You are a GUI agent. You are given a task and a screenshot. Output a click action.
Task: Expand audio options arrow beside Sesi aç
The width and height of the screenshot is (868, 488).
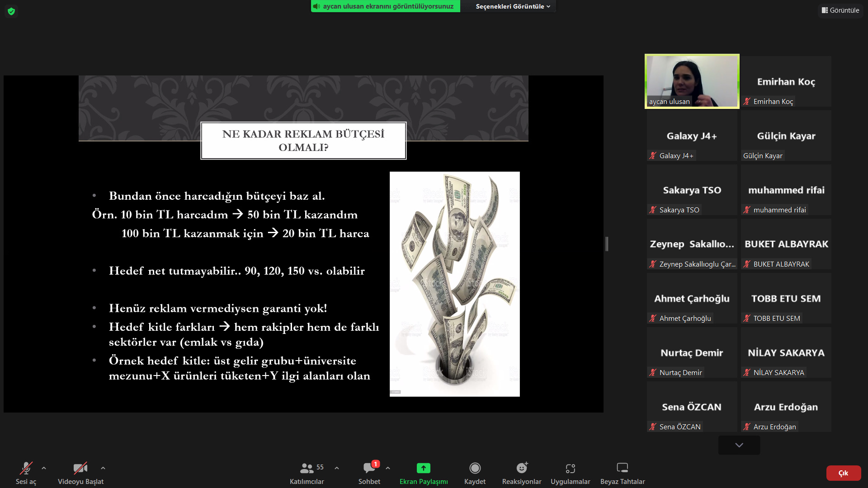(x=44, y=468)
